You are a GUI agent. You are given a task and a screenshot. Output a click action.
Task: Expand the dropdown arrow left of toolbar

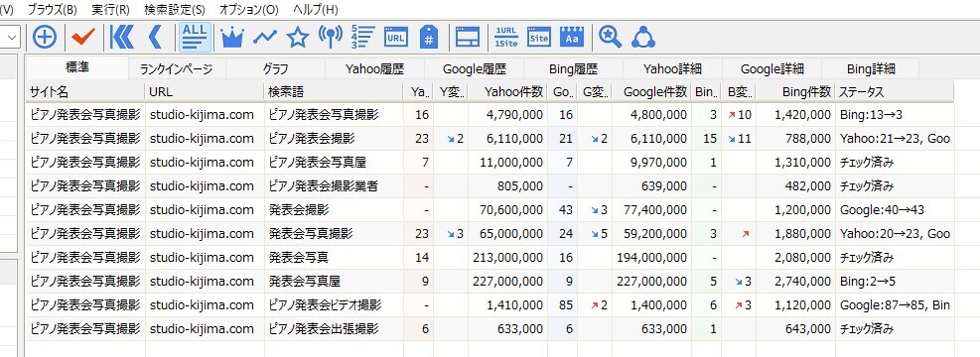pos(12,38)
